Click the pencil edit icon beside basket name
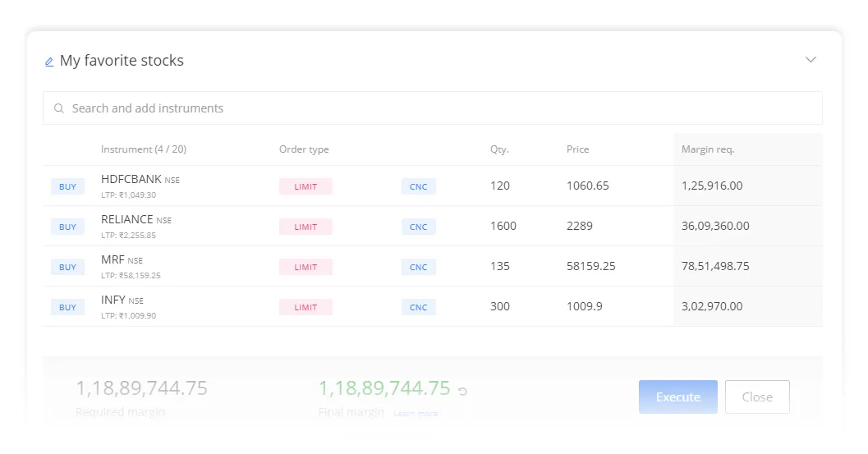Screen dimensions: 868x454 (49, 62)
